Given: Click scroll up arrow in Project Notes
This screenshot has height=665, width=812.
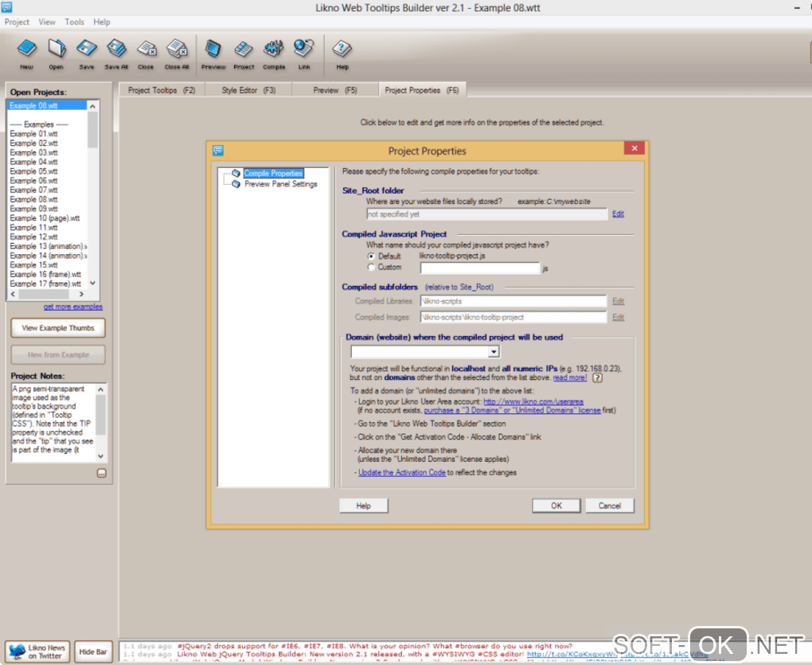Looking at the screenshot, I should coord(101,389).
